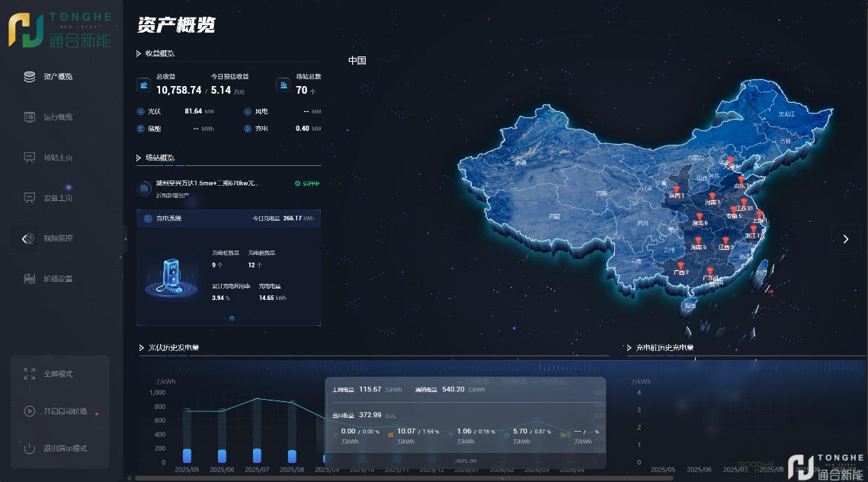This screenshot has width=868, height=482.
Task: Expand the 光伏历史发电量 section arrow
Action: [141, 347]
